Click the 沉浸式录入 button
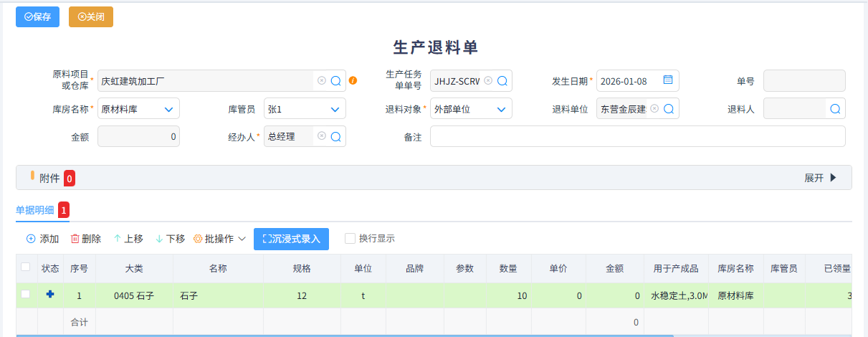This screenshot has height=337, width=868. click(x=291, y=239)
